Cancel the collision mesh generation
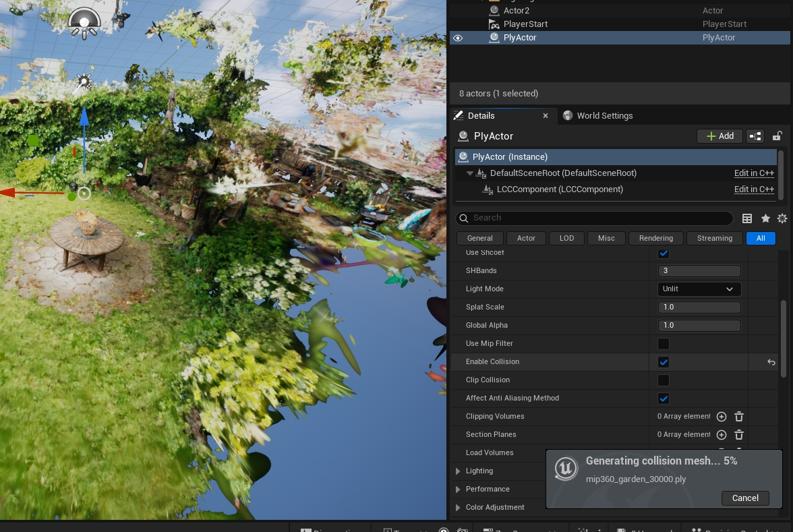 coord(745,498)
